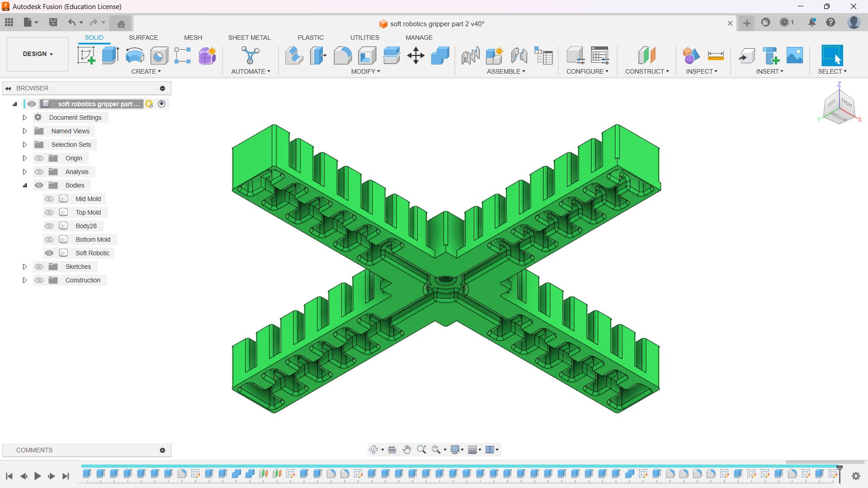Click the Extrude tool icon
This screenshot has height=488, width=868.
(110, 56)
